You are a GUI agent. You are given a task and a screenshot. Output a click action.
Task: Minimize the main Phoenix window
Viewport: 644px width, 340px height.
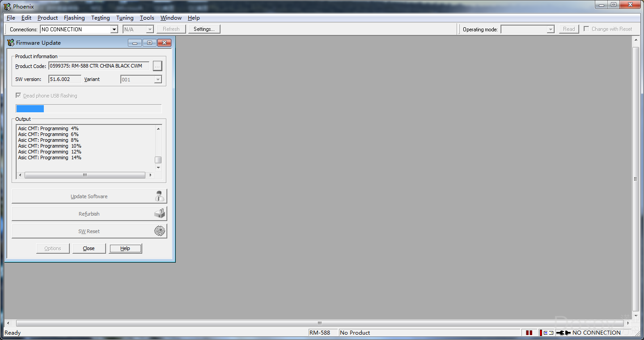coord(602,4)
